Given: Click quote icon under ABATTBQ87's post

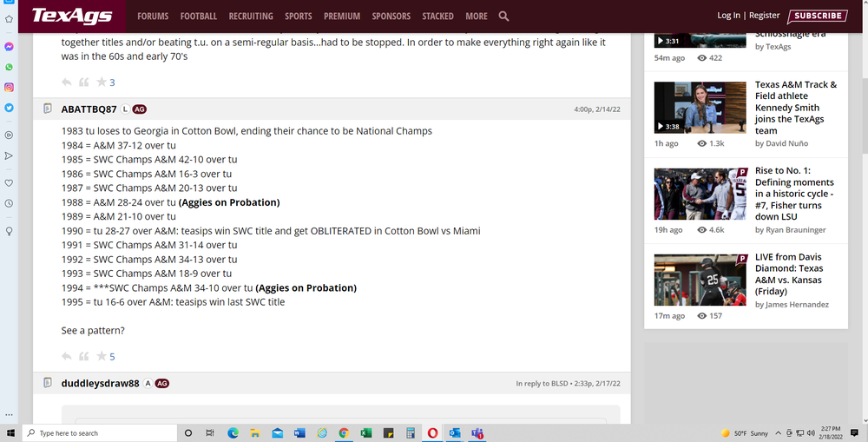Looking at the screenshot, I should coord(84,356).
